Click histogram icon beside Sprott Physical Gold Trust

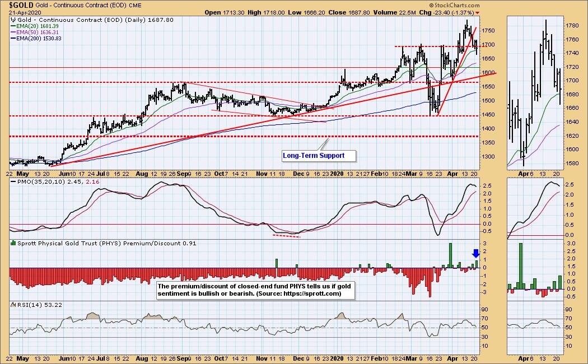[13, 243]
